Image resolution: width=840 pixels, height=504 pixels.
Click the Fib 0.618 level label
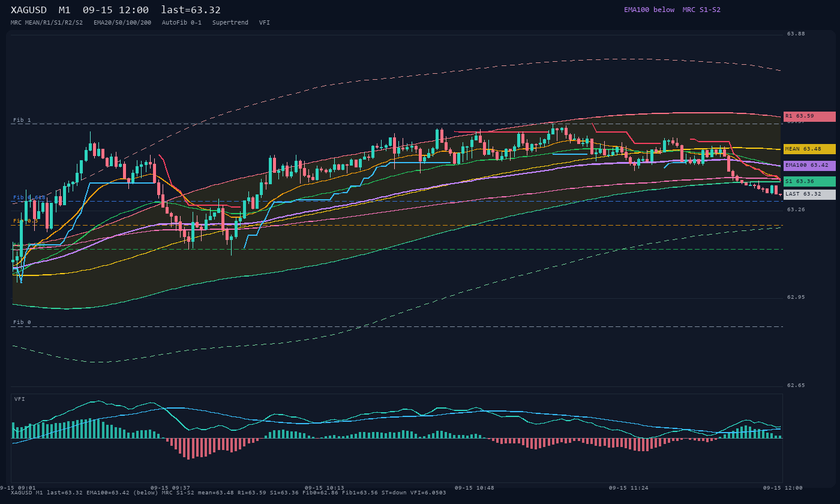29,197
